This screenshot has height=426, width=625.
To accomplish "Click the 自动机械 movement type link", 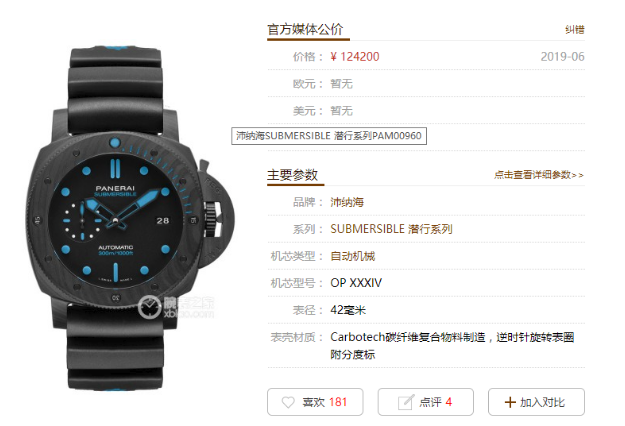I will point(352,256).
